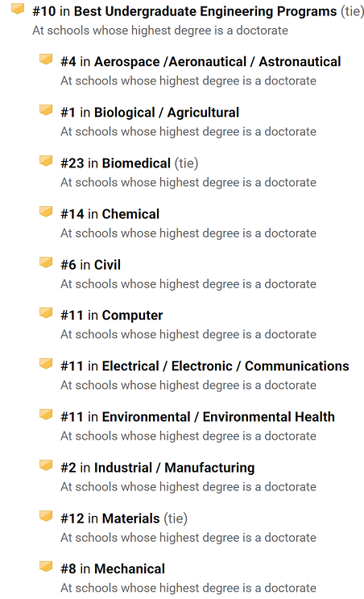Select the Biomedical ranking link
The height and width of the screenshot is (599, 364).
point(136,163)
